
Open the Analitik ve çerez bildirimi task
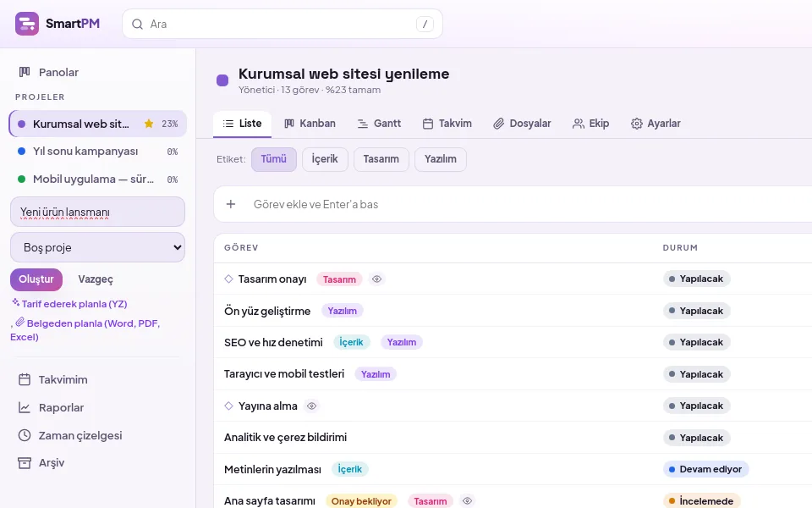pos(285,438)
